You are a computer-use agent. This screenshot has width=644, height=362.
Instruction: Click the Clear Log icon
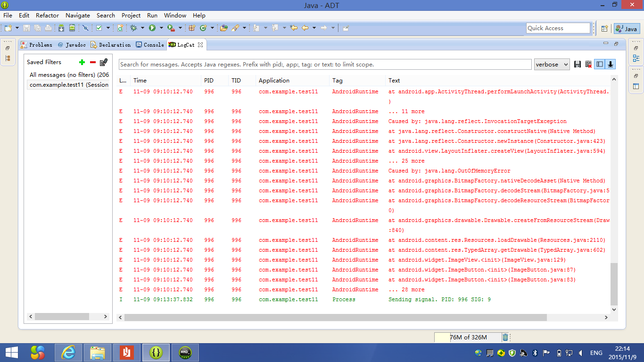[x=588, y=65]
